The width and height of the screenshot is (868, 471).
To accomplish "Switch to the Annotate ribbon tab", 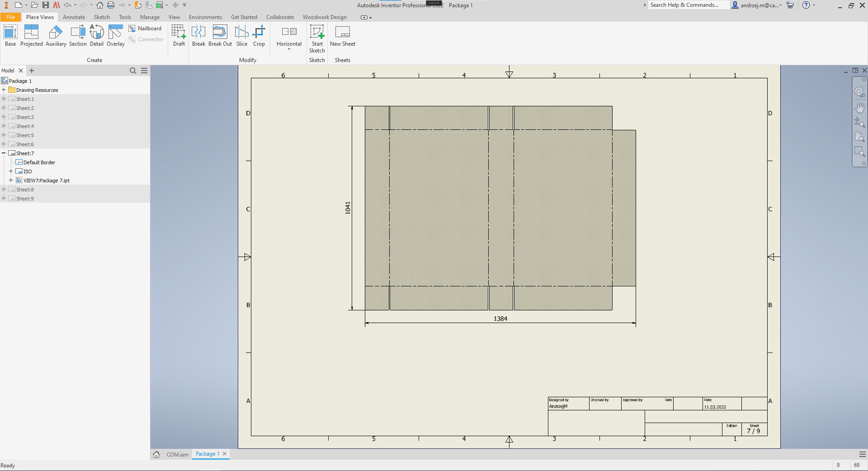I will pos(74,17).
